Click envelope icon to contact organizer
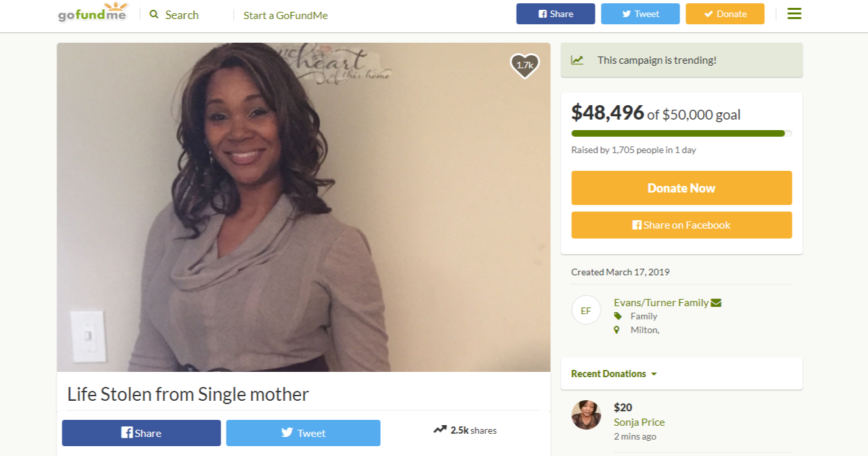 click(x=716, y=303)
